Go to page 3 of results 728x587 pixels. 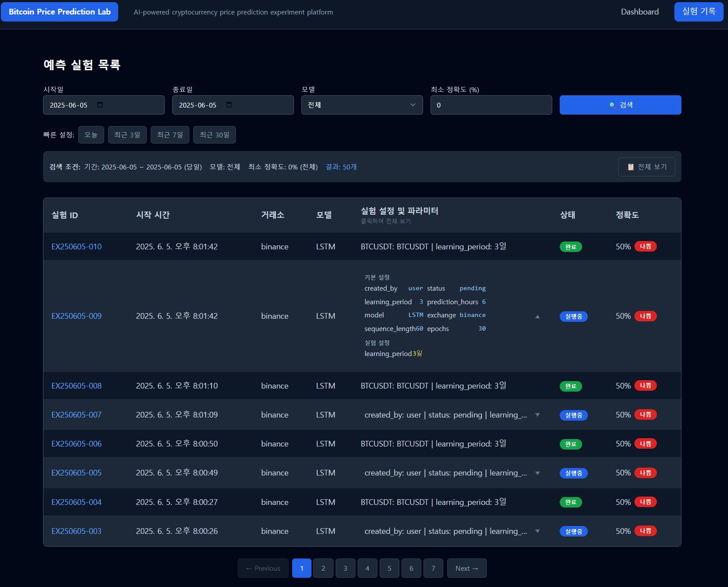pos(345,568)
